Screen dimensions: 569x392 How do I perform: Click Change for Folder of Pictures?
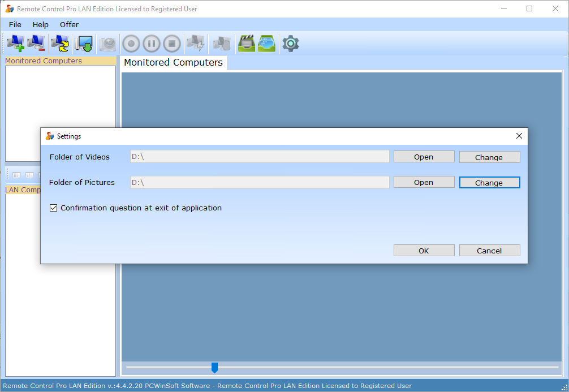coord(489,183)
